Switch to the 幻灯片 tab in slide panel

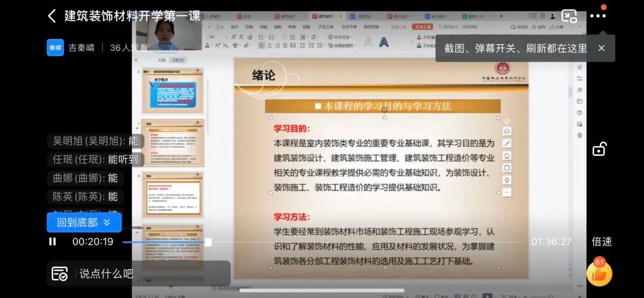[x=178, y=60]
